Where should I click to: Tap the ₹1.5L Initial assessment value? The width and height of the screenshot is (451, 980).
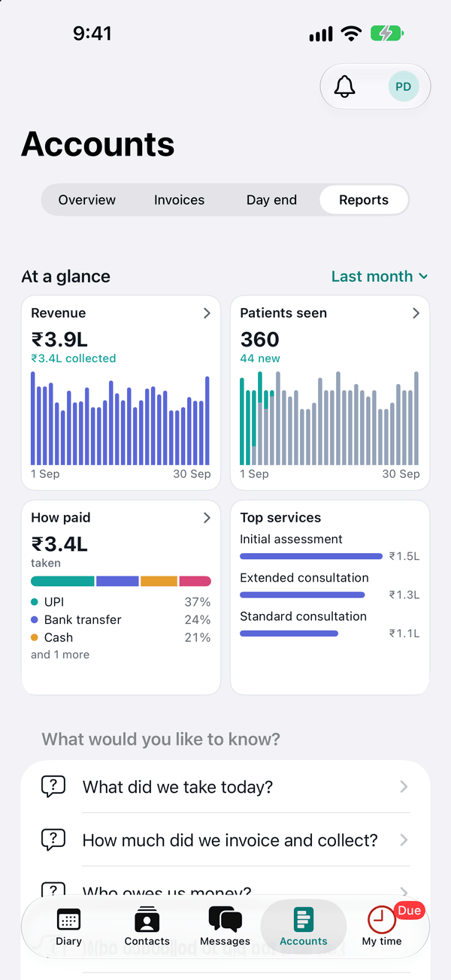404,556
